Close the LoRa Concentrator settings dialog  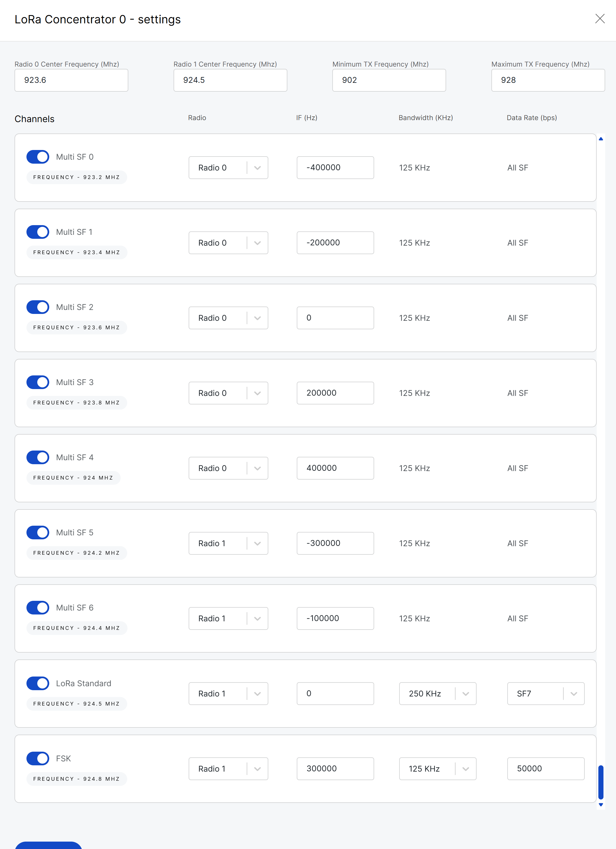599,19
